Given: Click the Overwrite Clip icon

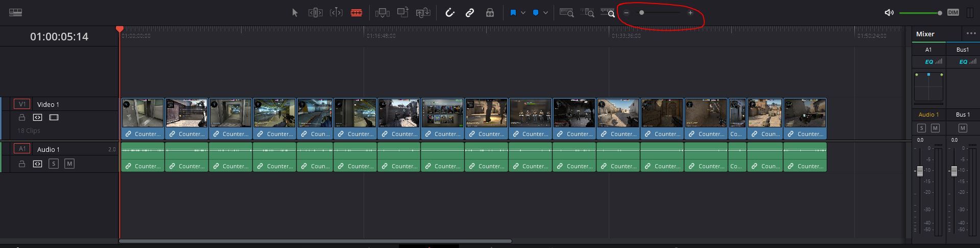Looking at the screenshot, I should (x=403, y=12).
